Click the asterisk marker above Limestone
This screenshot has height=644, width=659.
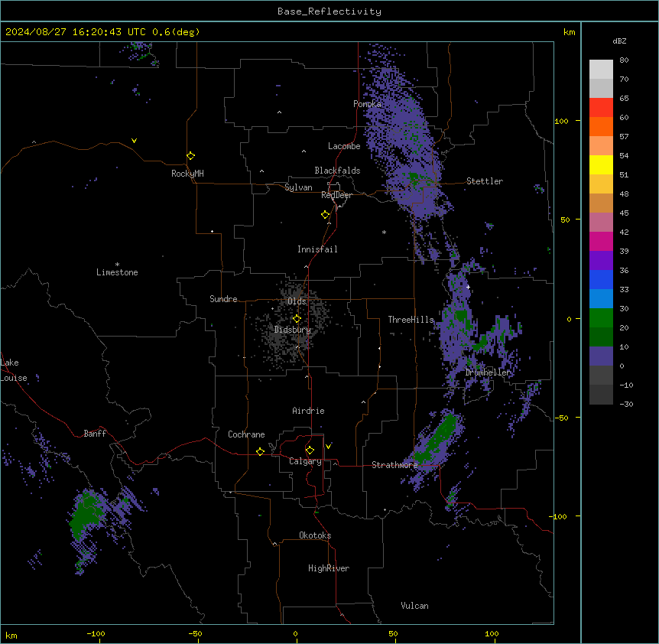(117, 265)
